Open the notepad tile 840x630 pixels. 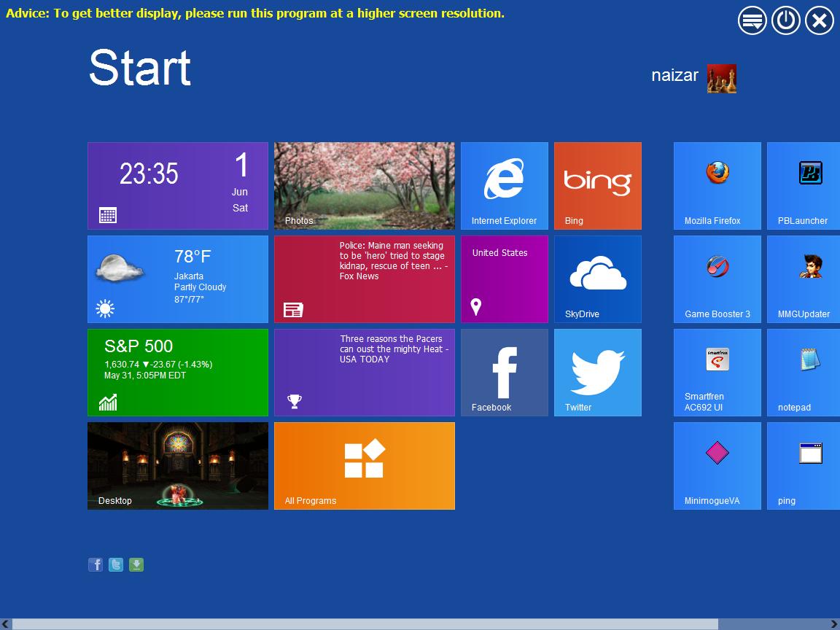point(804,373)
